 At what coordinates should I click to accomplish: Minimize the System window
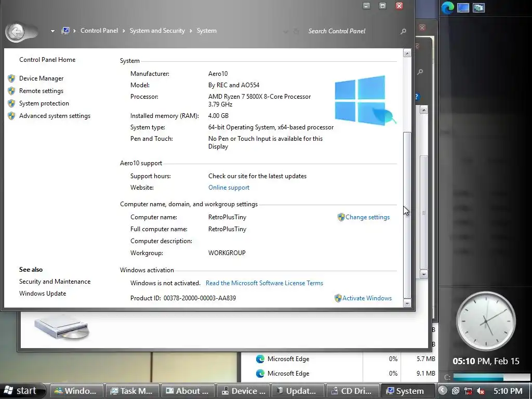click(366, 6)
